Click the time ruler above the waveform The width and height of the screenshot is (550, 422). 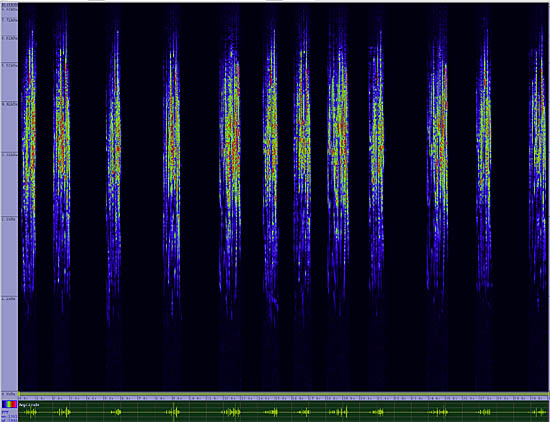point(283,398)
